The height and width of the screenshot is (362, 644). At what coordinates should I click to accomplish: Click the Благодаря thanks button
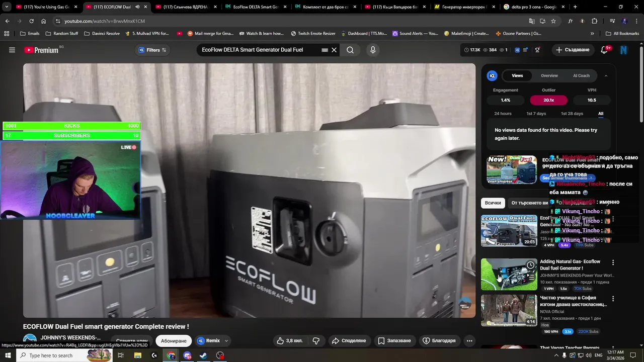[439, 340]
